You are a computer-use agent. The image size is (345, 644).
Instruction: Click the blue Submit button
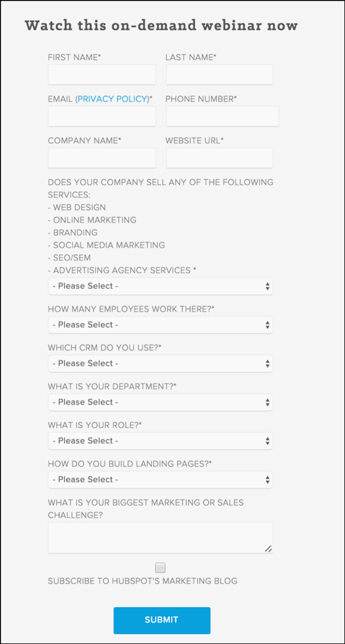point(162,620)
